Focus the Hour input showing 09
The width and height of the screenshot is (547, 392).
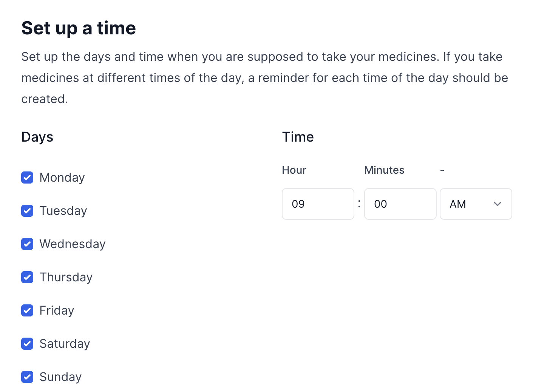318,204
